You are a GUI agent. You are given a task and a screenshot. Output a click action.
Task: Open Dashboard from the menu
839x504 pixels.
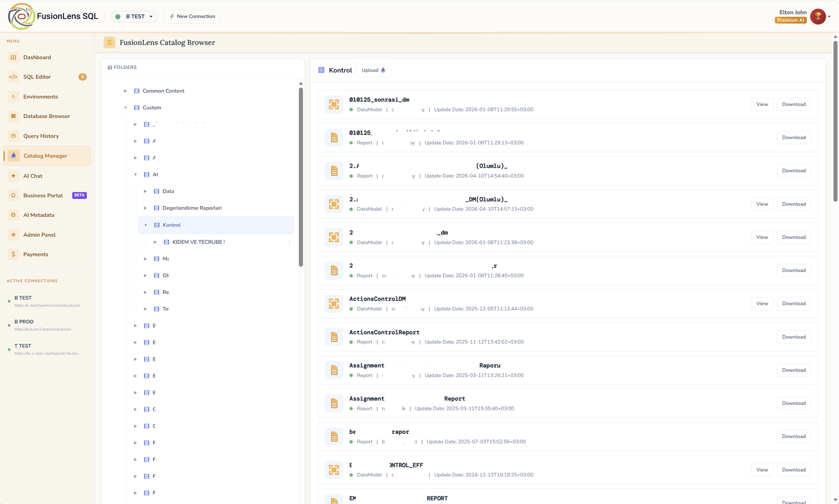pos(47,57)
